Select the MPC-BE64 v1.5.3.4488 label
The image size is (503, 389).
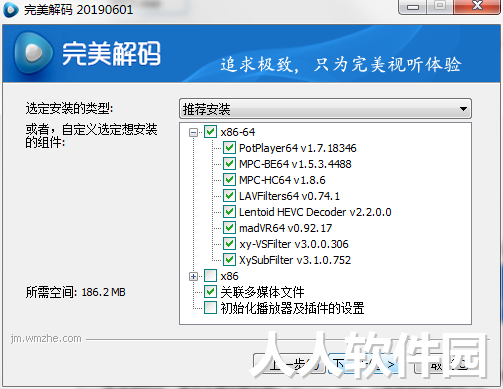tap(295, 164)
